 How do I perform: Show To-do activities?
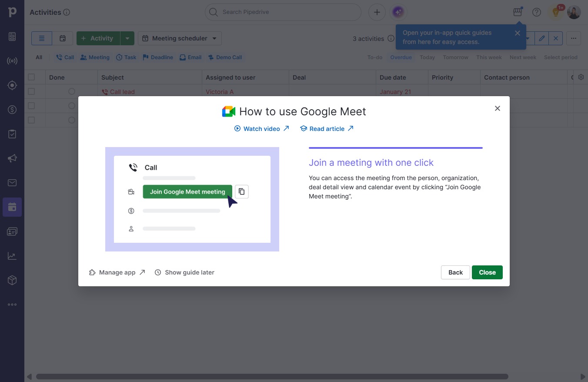[x=375, y=57]
